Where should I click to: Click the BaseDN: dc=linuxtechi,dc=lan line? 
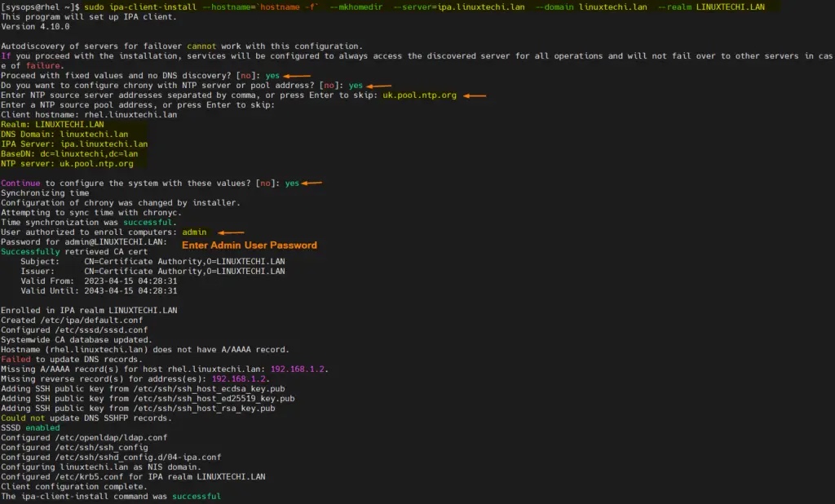point(69,154)
